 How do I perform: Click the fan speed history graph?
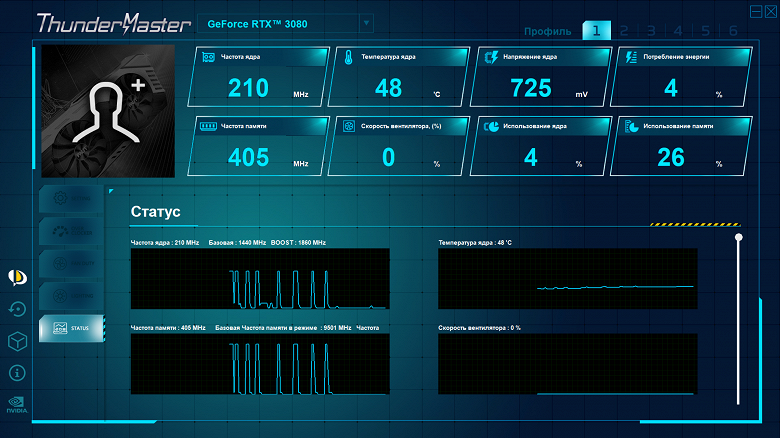(x=568, y=364)
